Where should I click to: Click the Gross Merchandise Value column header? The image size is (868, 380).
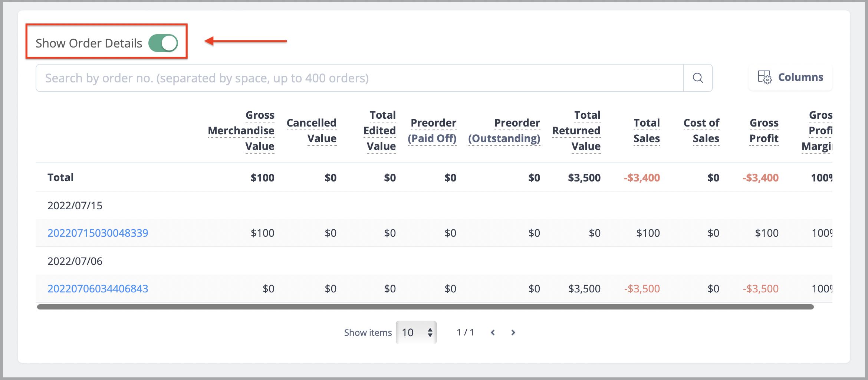pos(241,131)
